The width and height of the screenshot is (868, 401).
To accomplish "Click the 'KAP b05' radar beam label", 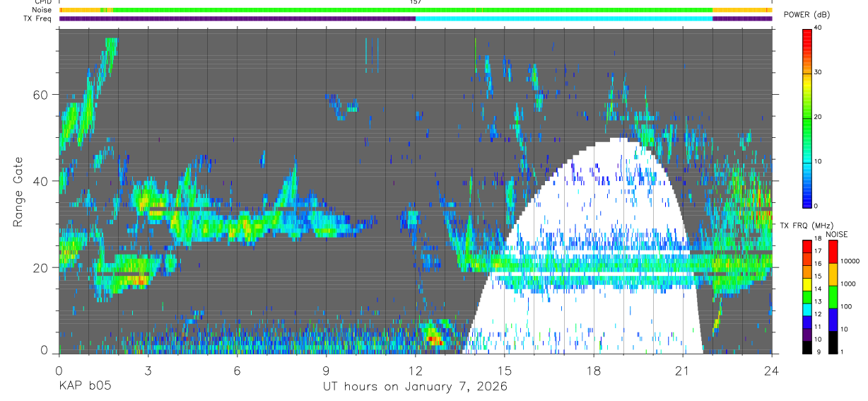I will [x=84, y=387].
